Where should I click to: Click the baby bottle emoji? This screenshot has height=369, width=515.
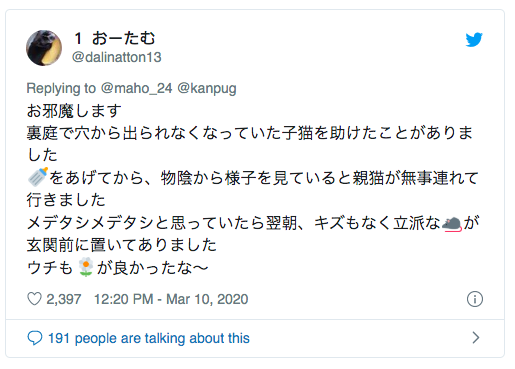tap(37, 177)
